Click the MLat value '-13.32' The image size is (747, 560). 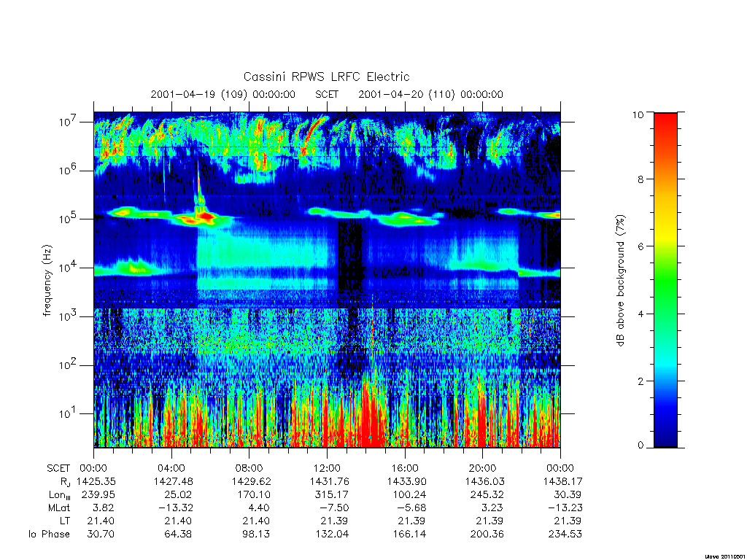click(176, 507)
